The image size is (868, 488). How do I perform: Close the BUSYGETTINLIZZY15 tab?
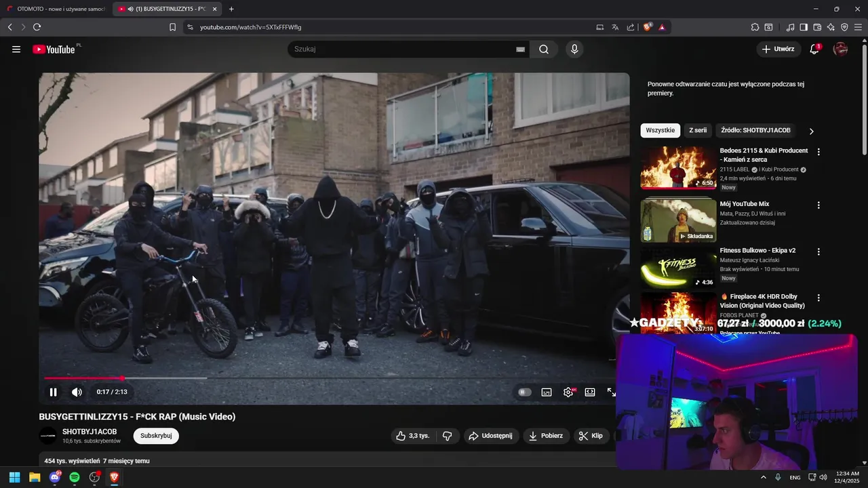pyautogui.click(x=215, y=9)
